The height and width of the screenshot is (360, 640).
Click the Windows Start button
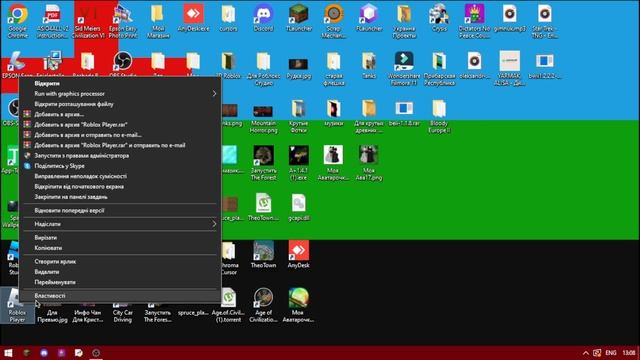(8, 353)
